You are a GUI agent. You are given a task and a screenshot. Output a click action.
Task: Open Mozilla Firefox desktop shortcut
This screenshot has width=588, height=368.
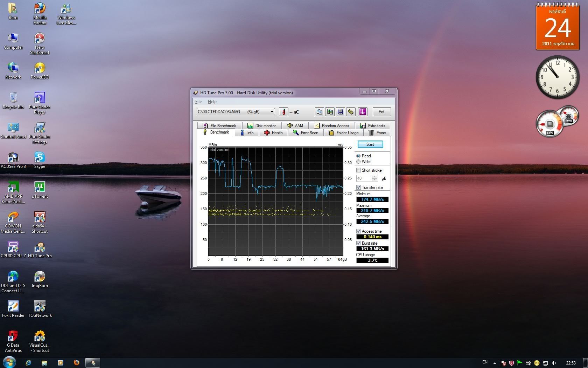(x=40, y=14)
